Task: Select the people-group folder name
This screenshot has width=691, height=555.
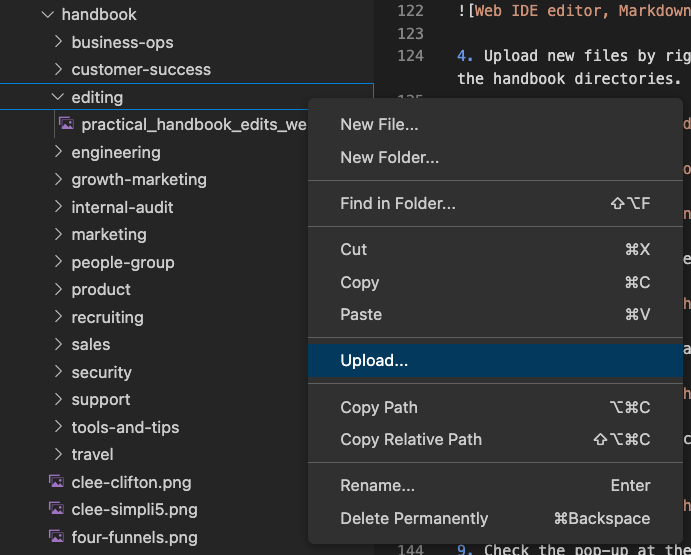Action: coord(123,262)
